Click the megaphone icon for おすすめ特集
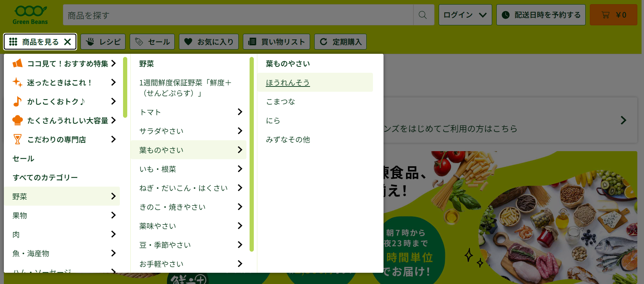 click(x=18, y=63)
